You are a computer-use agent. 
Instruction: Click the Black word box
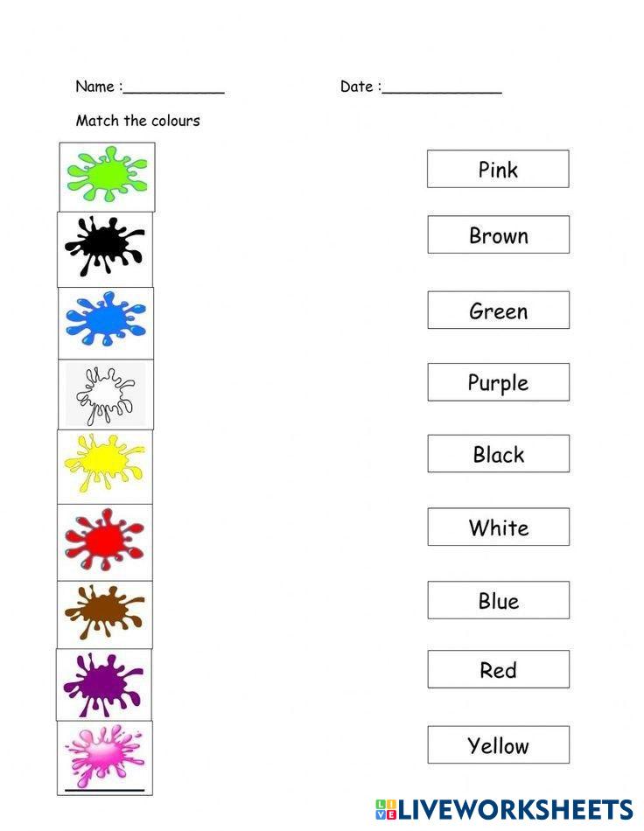[x=498, y=454]
